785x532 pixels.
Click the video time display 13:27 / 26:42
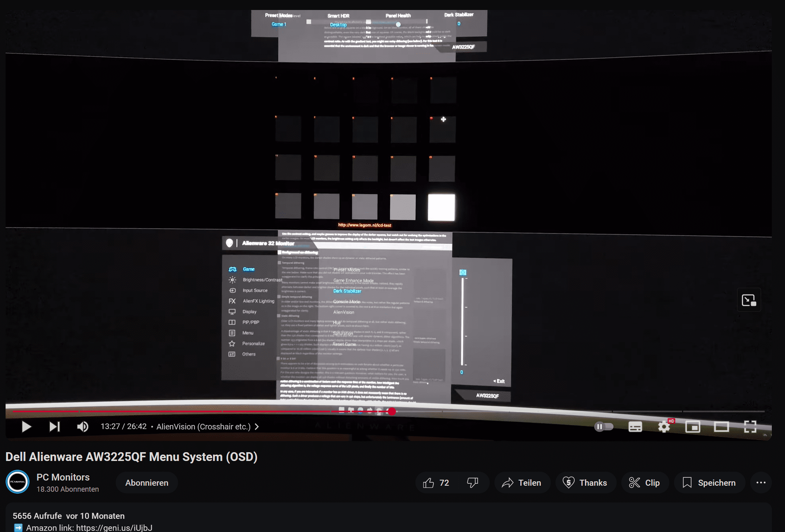coord(124,427)
